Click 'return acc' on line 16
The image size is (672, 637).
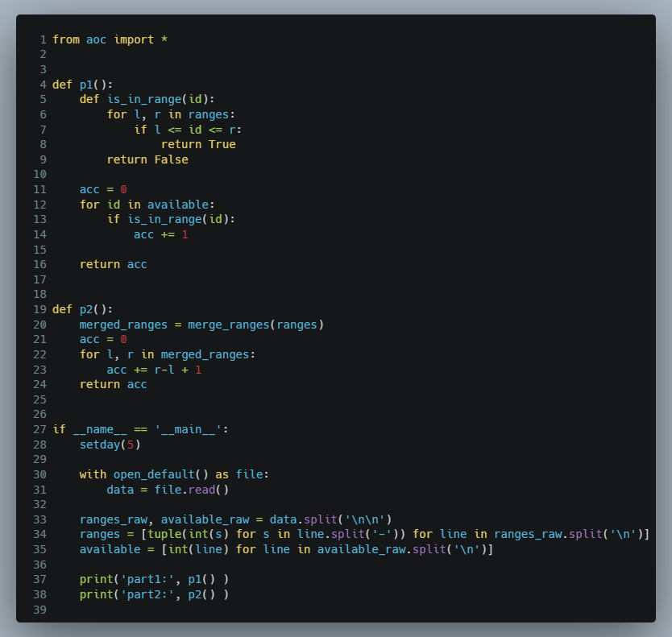(113, 264)
